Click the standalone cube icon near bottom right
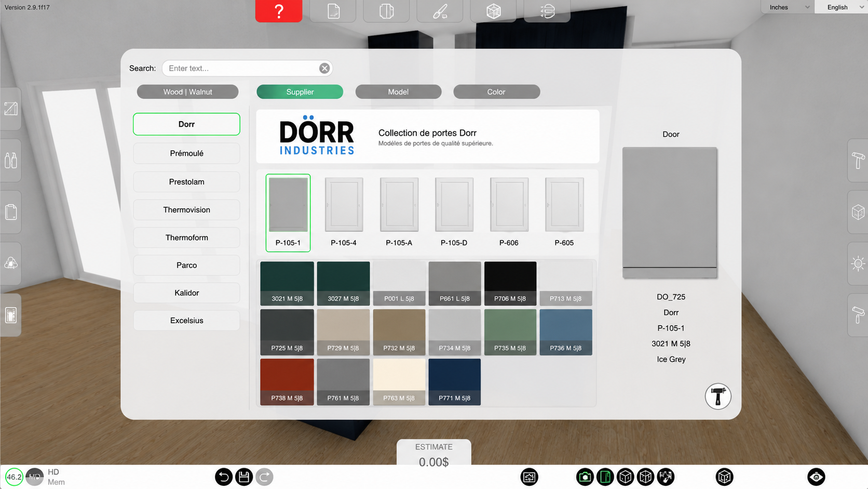Screen dimensions: 868x489 (x=724, y=477)
